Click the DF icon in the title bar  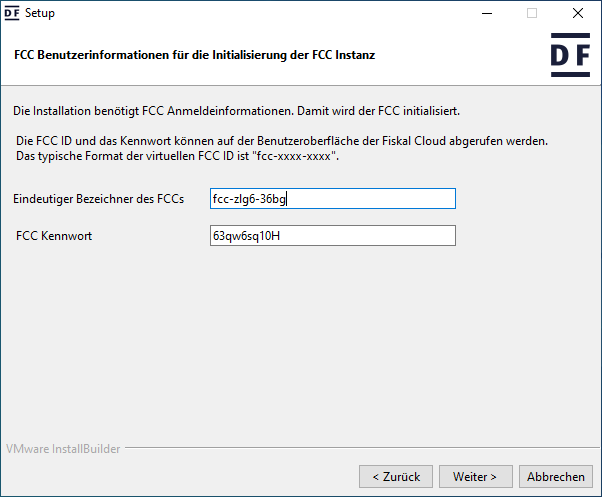coord(13,13)
